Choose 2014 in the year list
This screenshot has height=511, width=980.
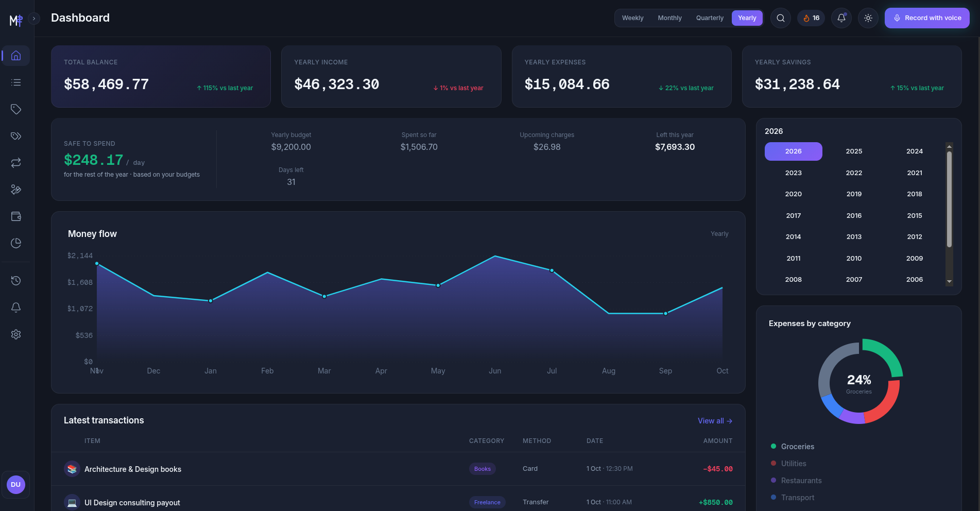coord(794,237)
